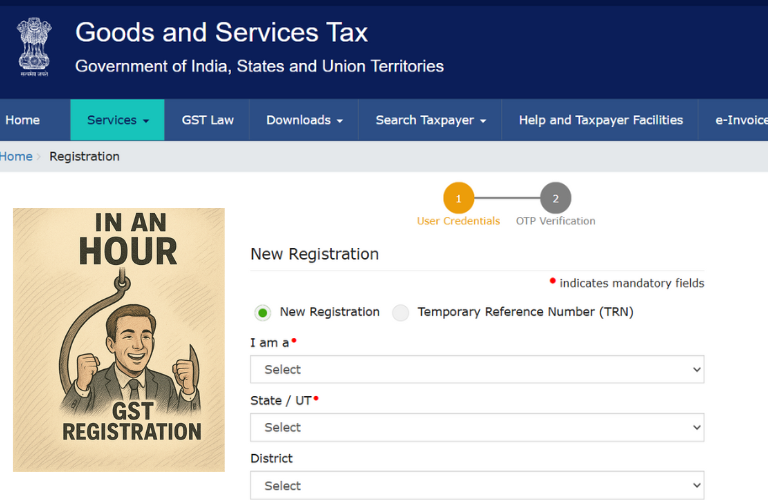Open Help and Taxpayer Facilities
This screenshot has height=500, width=768.
point(600,120)
